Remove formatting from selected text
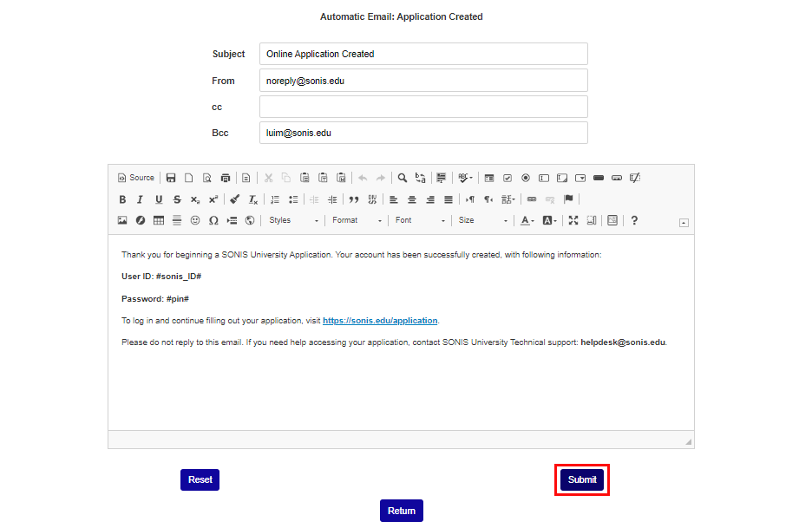 pyautogui.click(x=252, y=199)
